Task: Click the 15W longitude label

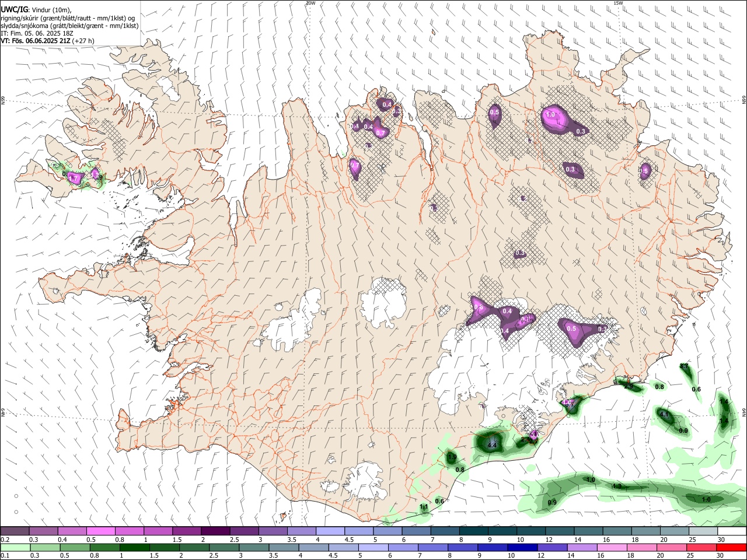Action: coord(618,3)
